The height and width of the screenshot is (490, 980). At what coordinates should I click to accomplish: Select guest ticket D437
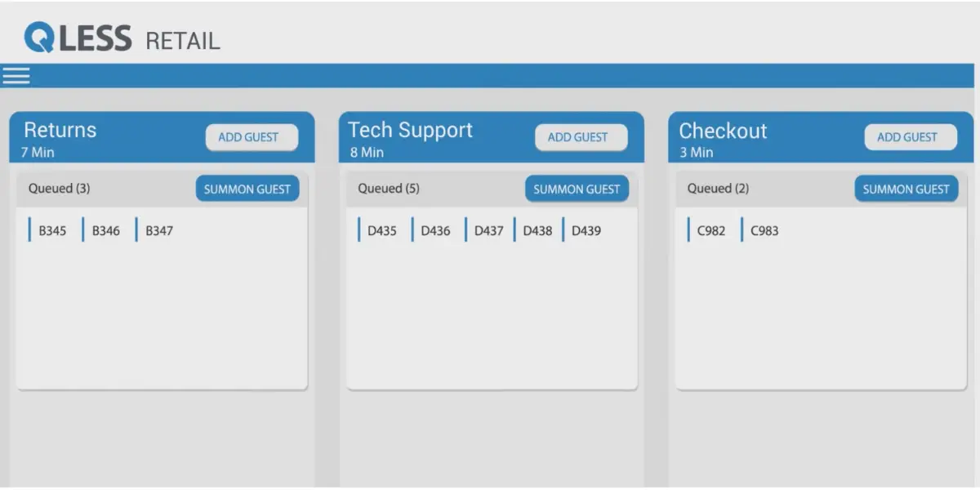click(x=485, y=230)
